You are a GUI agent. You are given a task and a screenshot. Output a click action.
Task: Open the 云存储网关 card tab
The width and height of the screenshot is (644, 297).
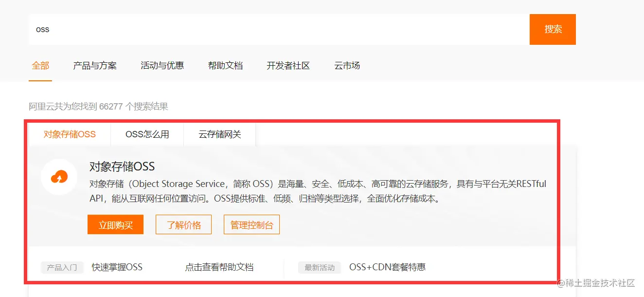click(x=220, y=134)
